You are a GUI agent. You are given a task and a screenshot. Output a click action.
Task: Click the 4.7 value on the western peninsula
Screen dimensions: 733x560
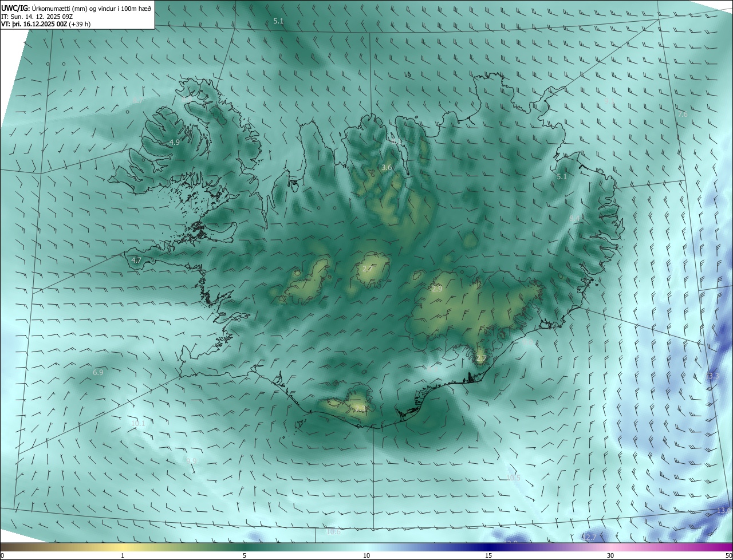coord(136,260)
